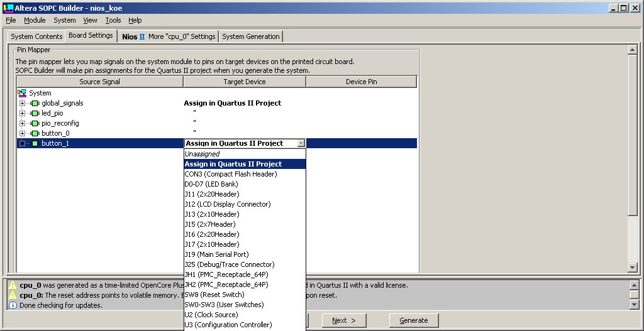Select the led_pio row label
Screen dimensions: 644x331
(52, 113)
